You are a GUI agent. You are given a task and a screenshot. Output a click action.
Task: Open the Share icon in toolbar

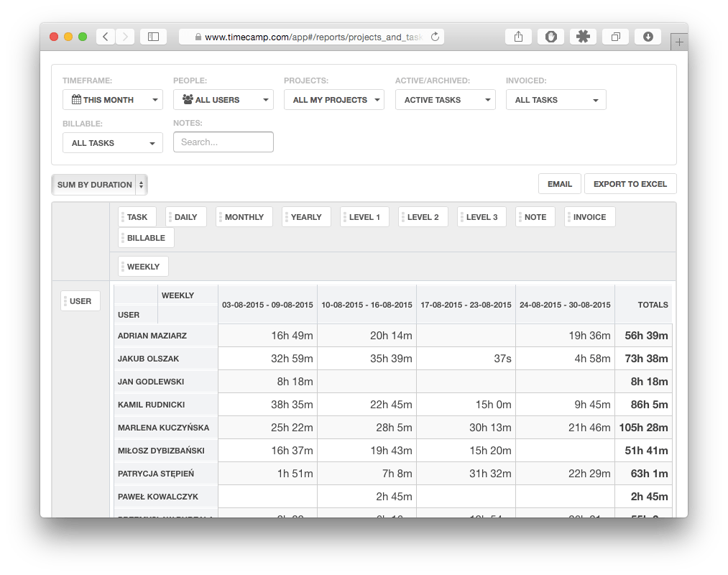(519, 37)
